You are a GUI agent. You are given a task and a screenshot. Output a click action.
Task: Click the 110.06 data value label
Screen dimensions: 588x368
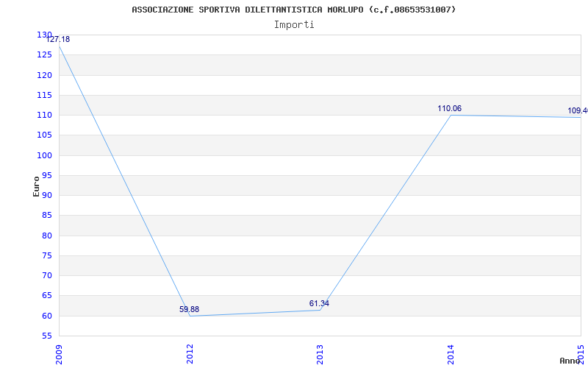(449, 109)
